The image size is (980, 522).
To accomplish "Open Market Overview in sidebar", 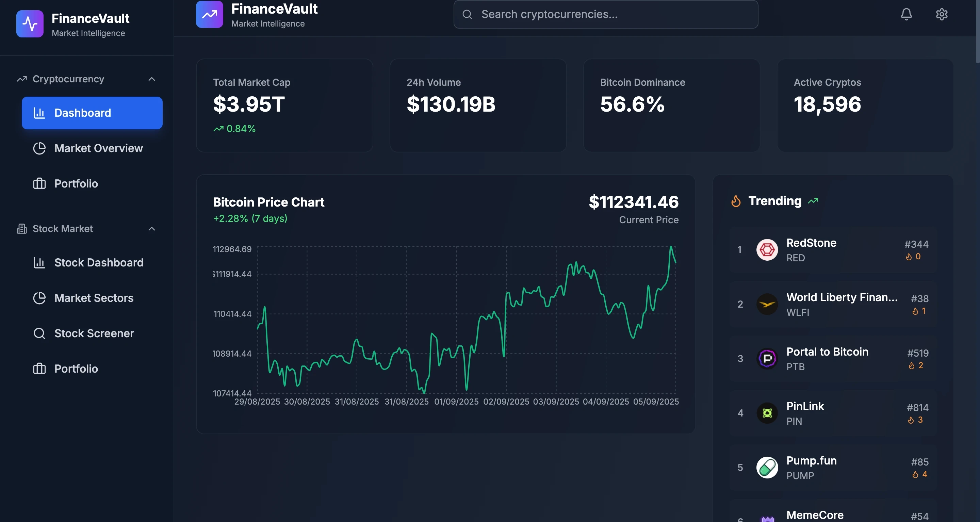I will point(98,148).
